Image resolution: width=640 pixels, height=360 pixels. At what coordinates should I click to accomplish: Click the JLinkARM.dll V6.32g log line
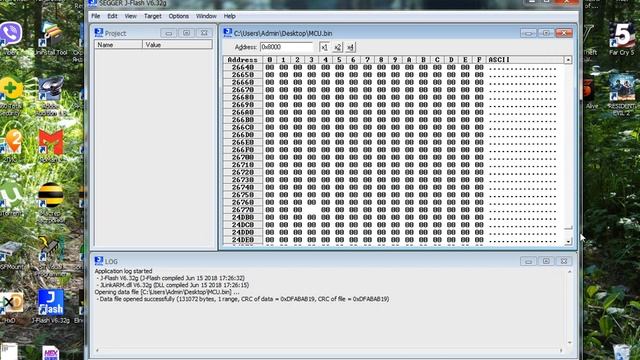click(x=174, y=285)
